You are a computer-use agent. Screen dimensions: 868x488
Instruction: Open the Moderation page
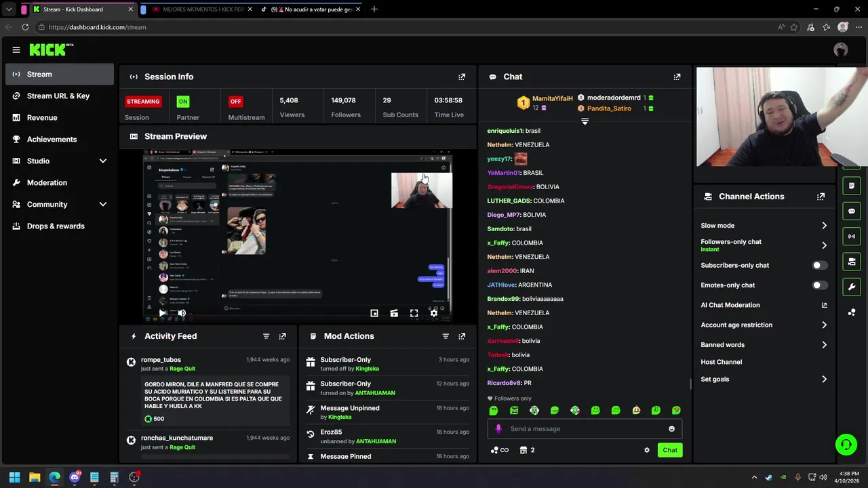tap(60, 182)
